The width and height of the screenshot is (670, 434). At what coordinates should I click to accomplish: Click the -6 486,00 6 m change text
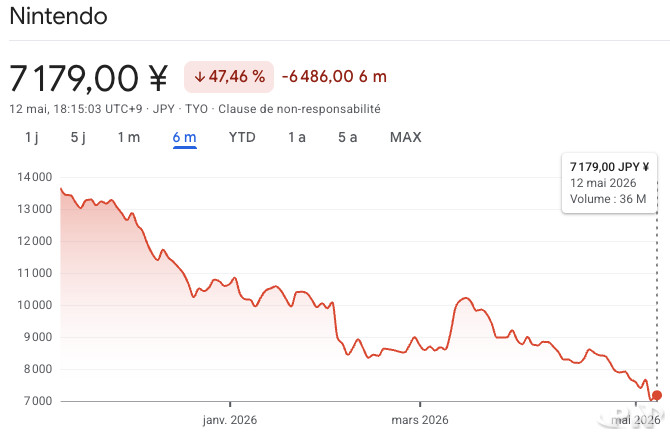(x=334, y=77)
